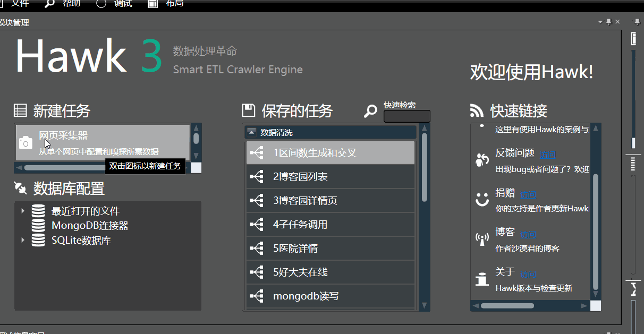The width and height of the screenshot is (644, 334).
Task: Pin the 模块管理 panel with pushpin
Action: pyautogui.click(x=609, y=22)
